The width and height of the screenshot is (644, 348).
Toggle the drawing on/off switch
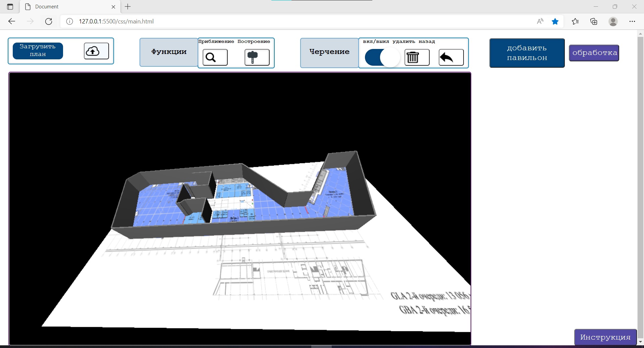pos(382,57)
